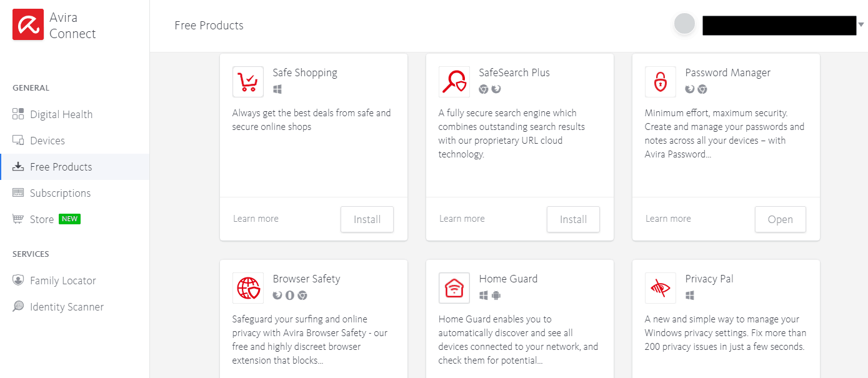The width and height of the screenshot is (868, 378).
Task: Click the Identity Scanner fingerprint icon
Action: pos(17,306)
